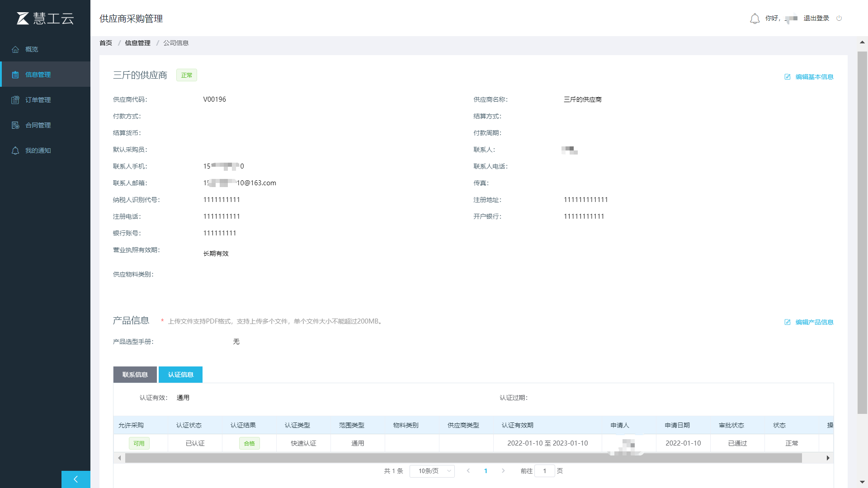Click the notification bell icon in header

coord(755,19)
